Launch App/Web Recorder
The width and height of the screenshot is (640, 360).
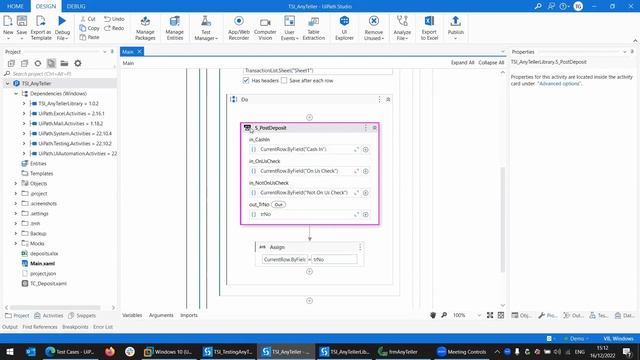tap(239, 28)
